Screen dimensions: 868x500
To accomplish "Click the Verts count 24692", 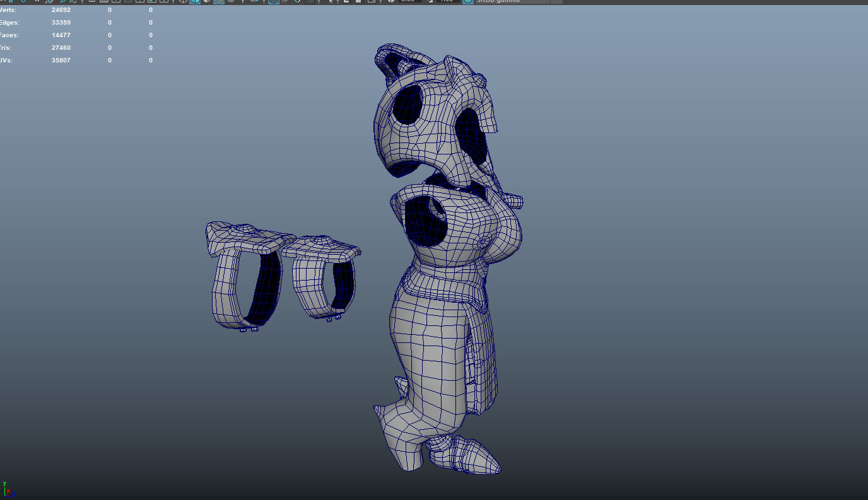I will click(61, 10).
